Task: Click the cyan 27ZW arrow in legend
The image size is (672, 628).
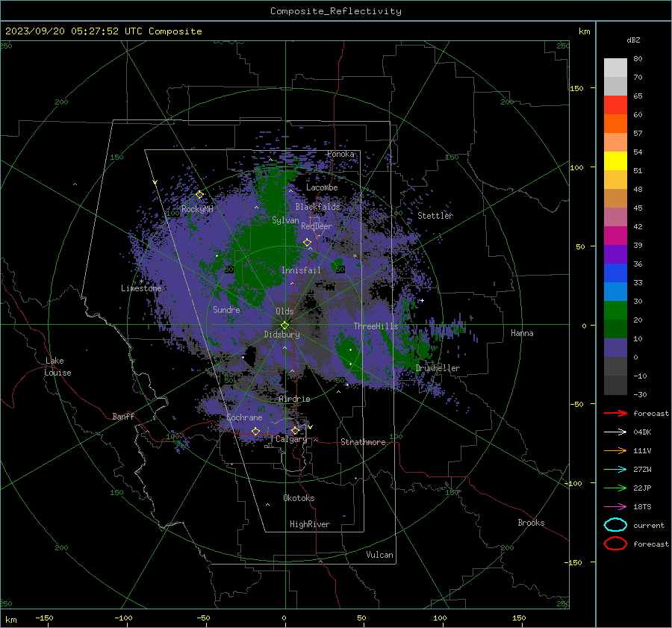Action: coord(615,470)
